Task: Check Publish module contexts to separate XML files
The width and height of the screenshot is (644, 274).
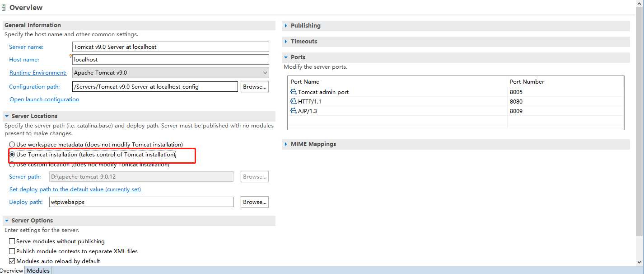Action: (x=12, y=251)
